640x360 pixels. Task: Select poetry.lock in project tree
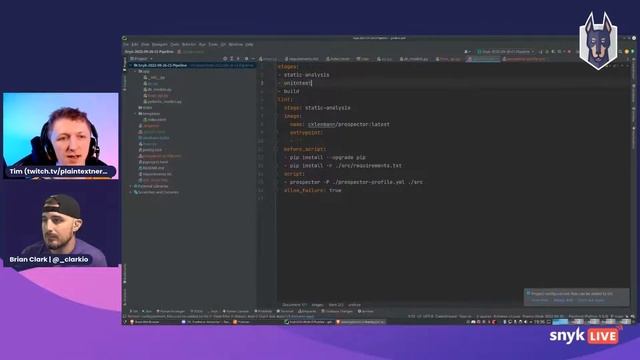[x=150, y=150]
